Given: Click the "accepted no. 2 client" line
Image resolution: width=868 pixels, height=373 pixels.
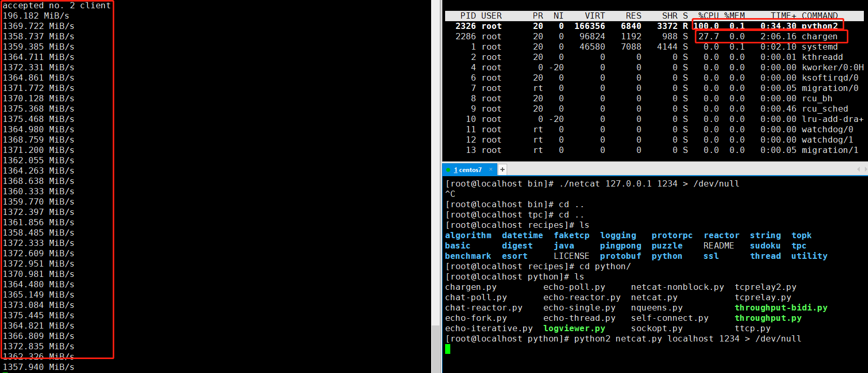Looking at the screenshot, I should pos(56,5).
